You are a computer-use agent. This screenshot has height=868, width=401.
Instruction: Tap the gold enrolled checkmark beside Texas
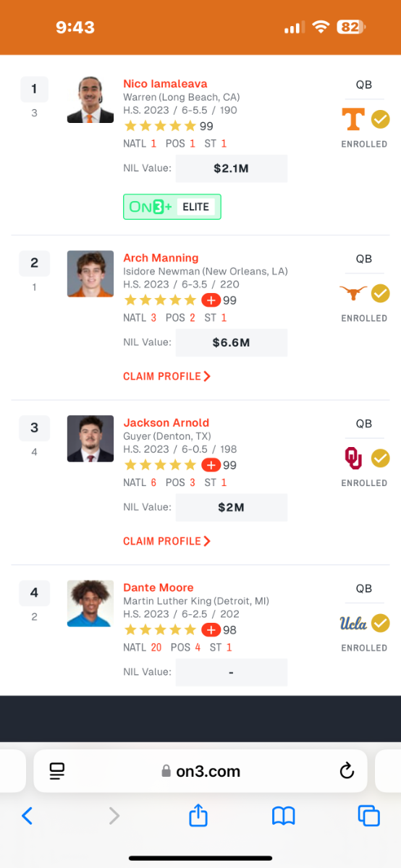381,293
